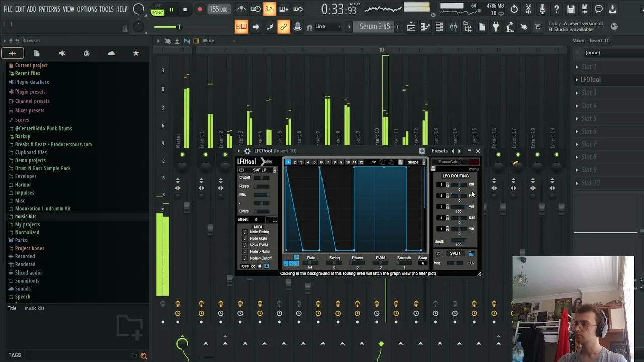Open the piano roll icon
Screen dimensions: 644x362
click(425, 27)
